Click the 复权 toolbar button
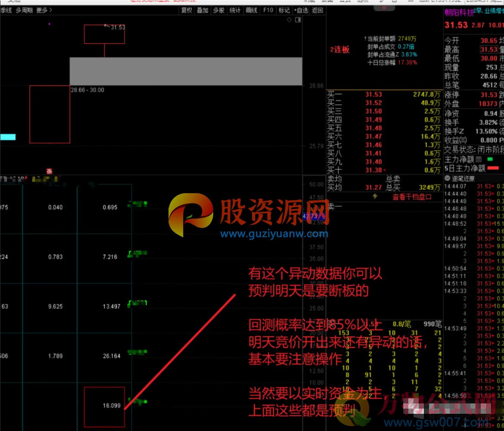The width and height of the screenshot is (504, 431). point(187,10)
